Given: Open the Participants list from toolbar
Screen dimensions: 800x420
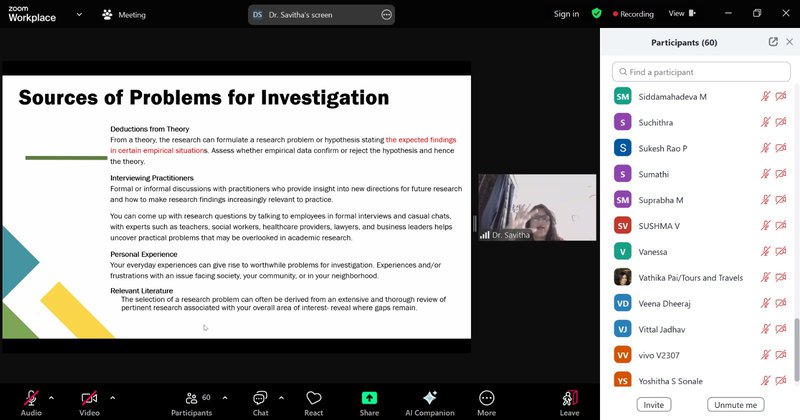Looking at the screenshot, I should click(x=191, y=397).
